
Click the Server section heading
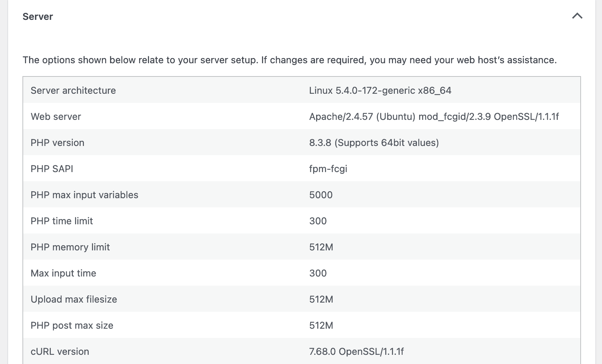pyautogui.click(x=38, y=16)
